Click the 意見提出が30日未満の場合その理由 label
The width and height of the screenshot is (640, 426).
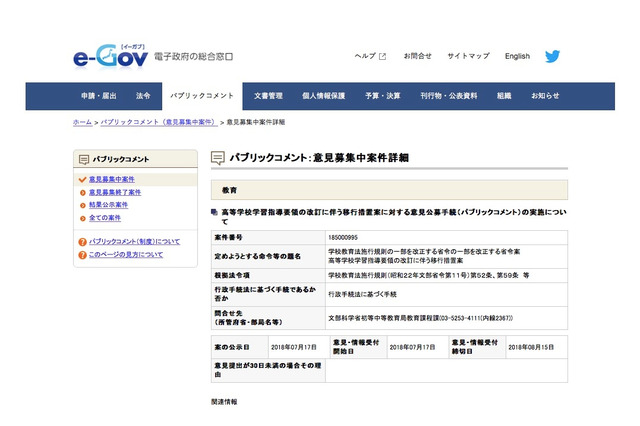(x=268, y=370)
